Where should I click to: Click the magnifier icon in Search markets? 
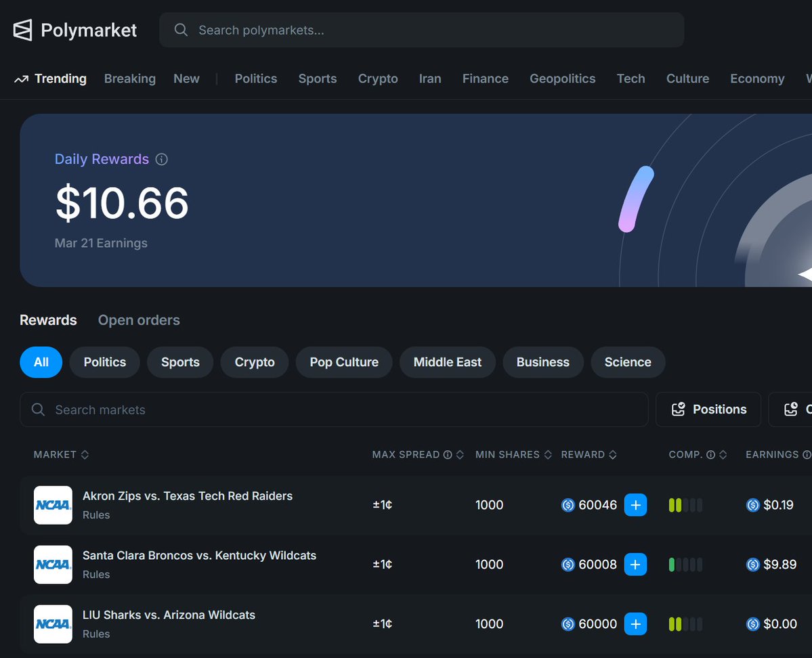(39, 410)
